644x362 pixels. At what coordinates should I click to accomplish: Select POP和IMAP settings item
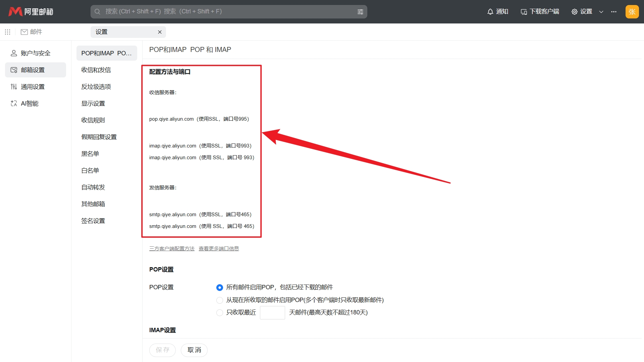[x=107, y=53]
